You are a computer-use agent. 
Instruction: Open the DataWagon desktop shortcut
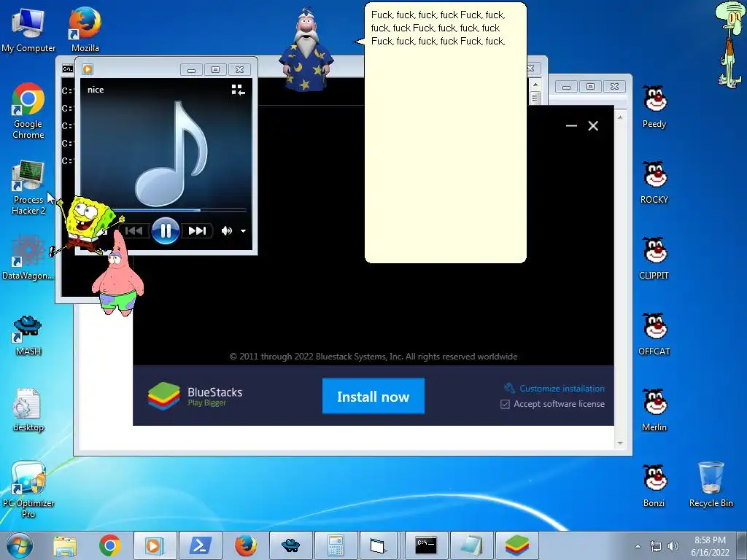click(28, 257)
